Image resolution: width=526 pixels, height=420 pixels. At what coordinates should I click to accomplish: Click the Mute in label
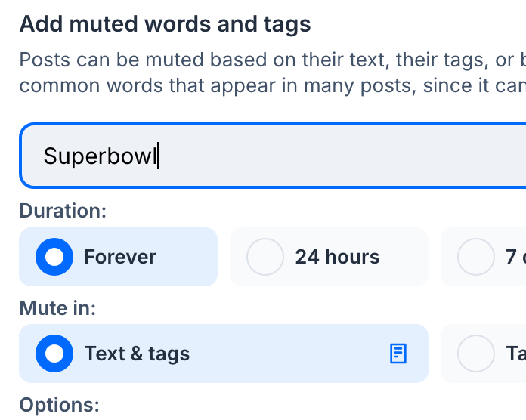(x=57, y=308)
